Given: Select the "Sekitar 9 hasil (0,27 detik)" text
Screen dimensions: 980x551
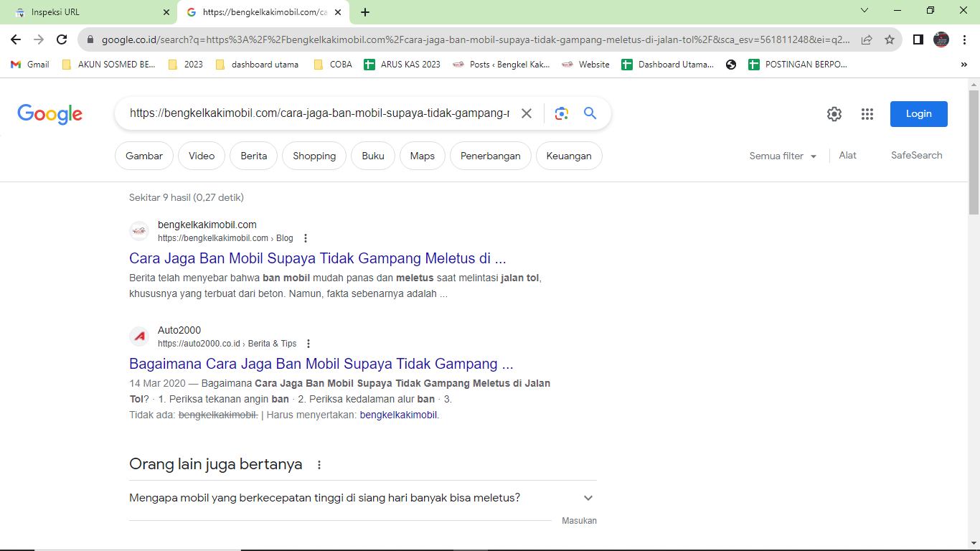Looking at the screenshot, I should [x=187, y=197].
